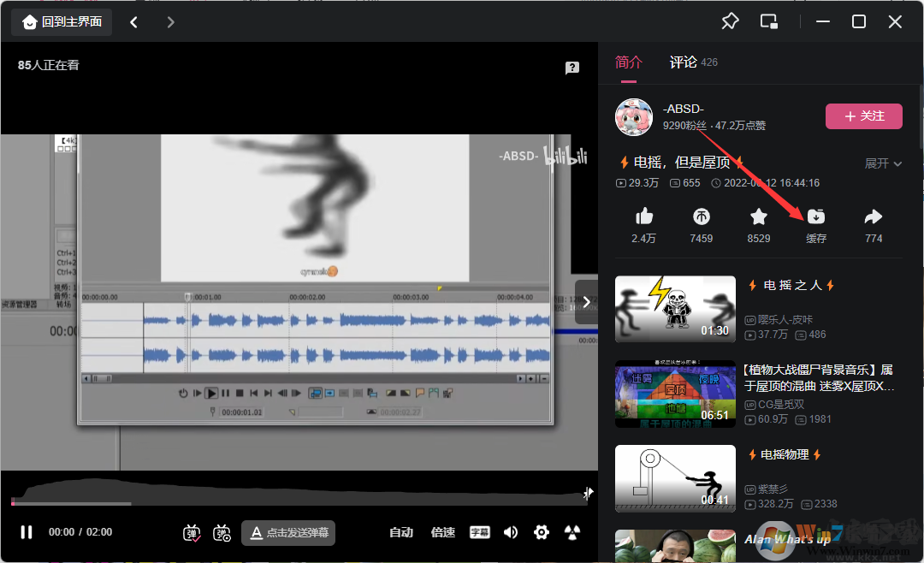Viewport: 924px width, 563px height.
Task: Open danmaku settings icon
Action: [x=222, y=532]
